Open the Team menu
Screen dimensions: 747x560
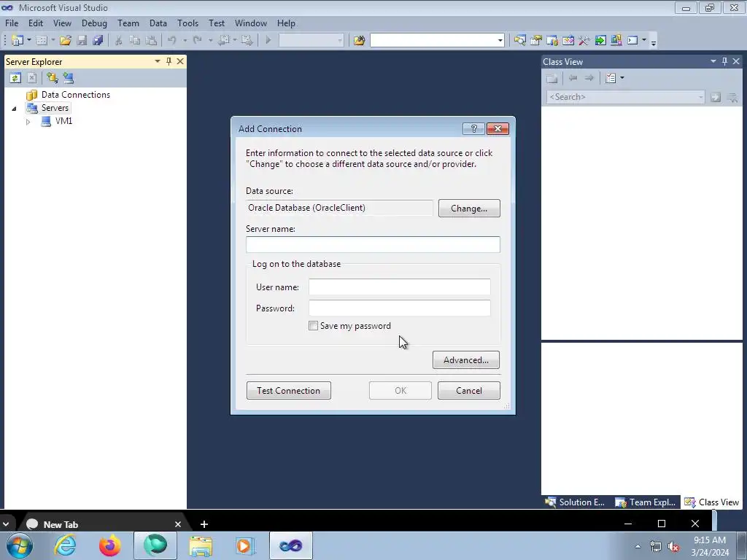[x=128, y=23]
